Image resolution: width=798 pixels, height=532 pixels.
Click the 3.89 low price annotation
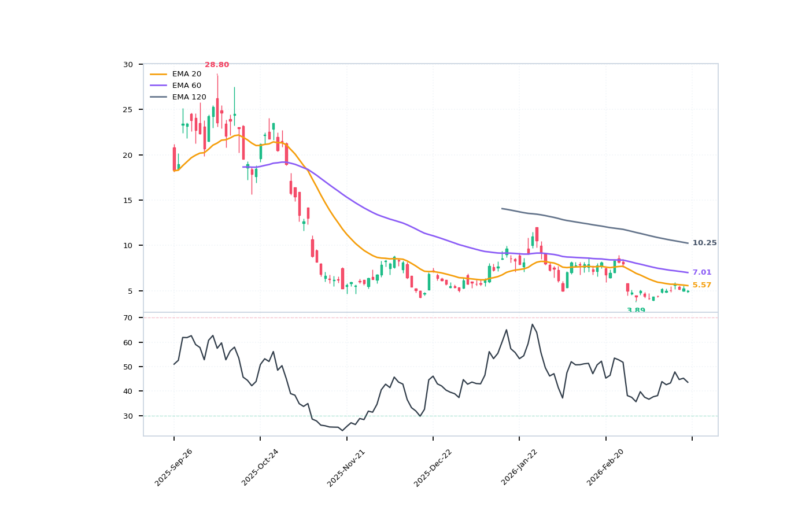[x=635, y=311]
